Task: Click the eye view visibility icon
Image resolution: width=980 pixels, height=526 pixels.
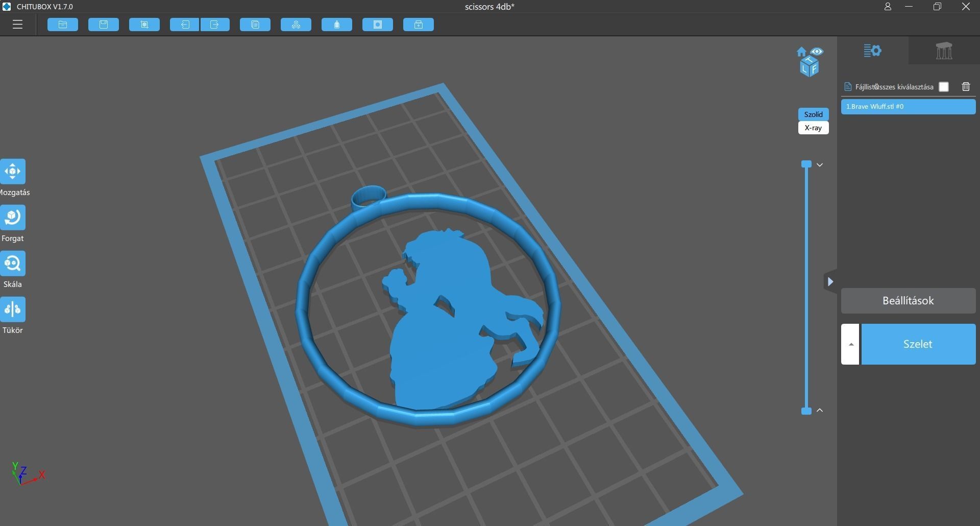Action: point(817,52)
